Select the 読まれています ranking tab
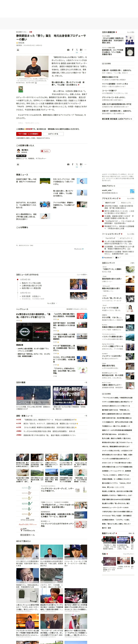The width and height of the screenshot is (138, 644). coord(110,203)
